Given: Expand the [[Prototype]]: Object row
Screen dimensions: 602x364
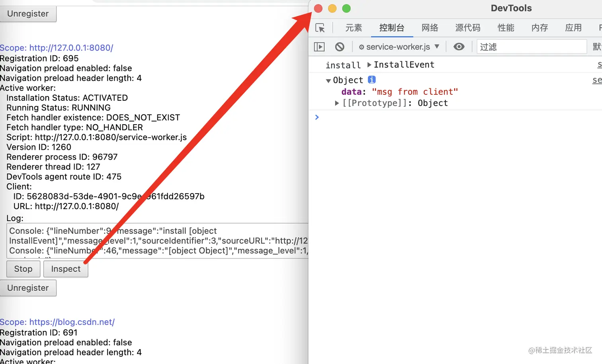Looking at the screenshot, I should (x=337, y=103).
